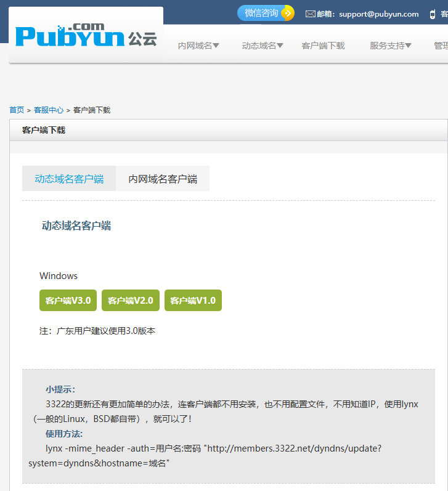Click the Windows label
This screenshot has height=491, width=448.
(59, 276)
